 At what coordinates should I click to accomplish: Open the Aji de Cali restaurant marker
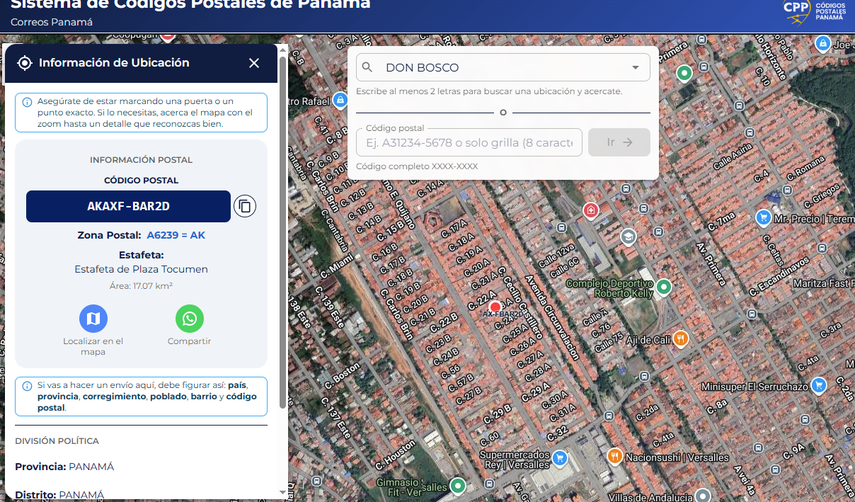point(681,339)
